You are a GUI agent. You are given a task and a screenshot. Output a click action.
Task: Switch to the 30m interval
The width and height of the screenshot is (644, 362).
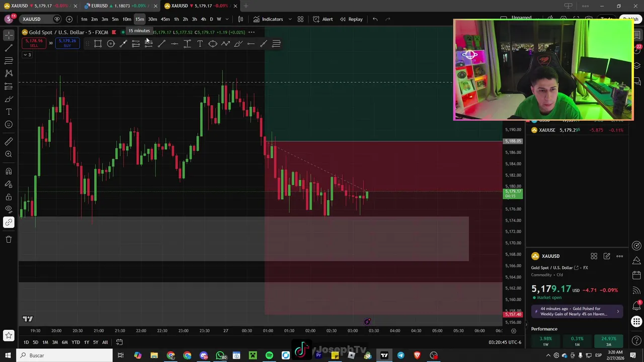[x=152, y=19]
